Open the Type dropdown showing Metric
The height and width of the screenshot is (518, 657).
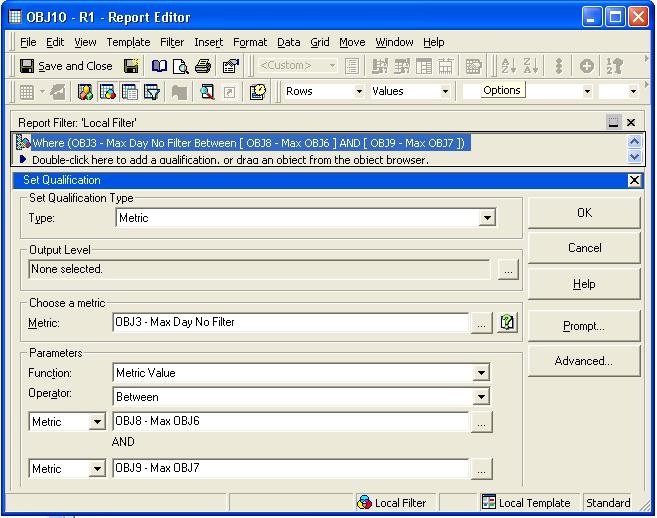point(487,218)
